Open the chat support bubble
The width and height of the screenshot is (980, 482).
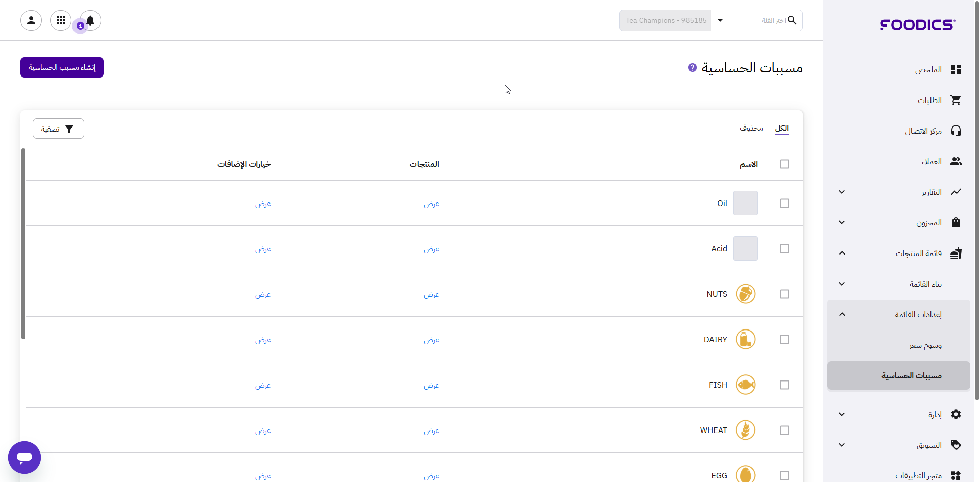(24, 458)
